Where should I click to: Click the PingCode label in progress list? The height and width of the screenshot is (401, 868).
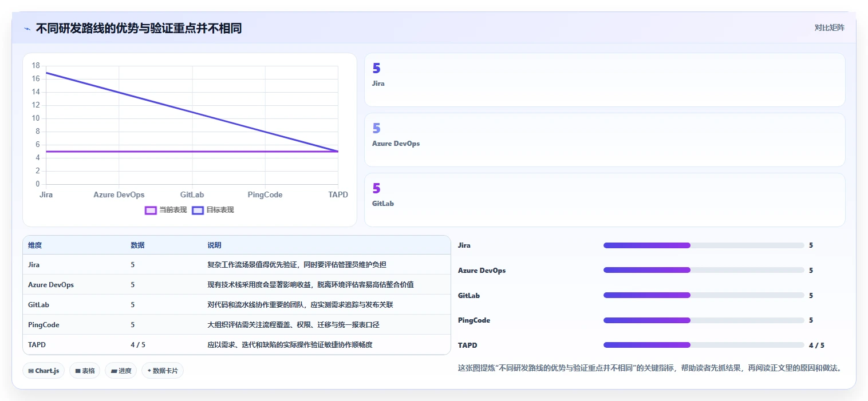click(x=474, y=320)
